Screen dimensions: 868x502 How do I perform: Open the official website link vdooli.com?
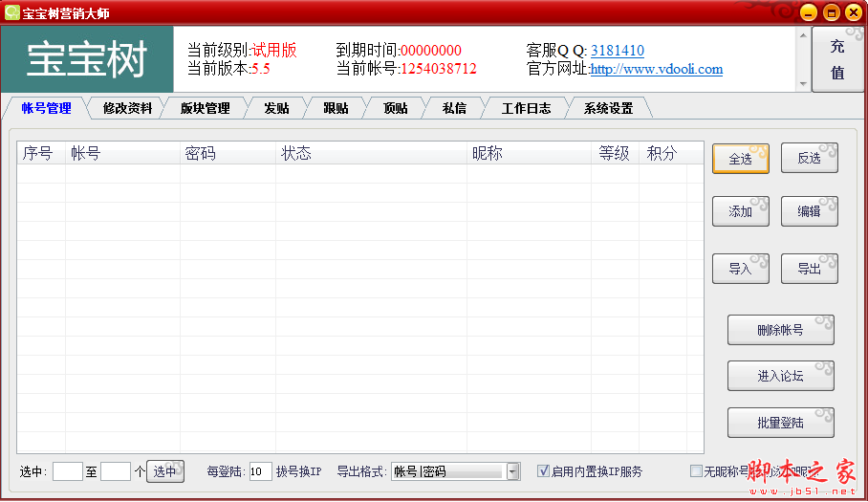[657, 69]
